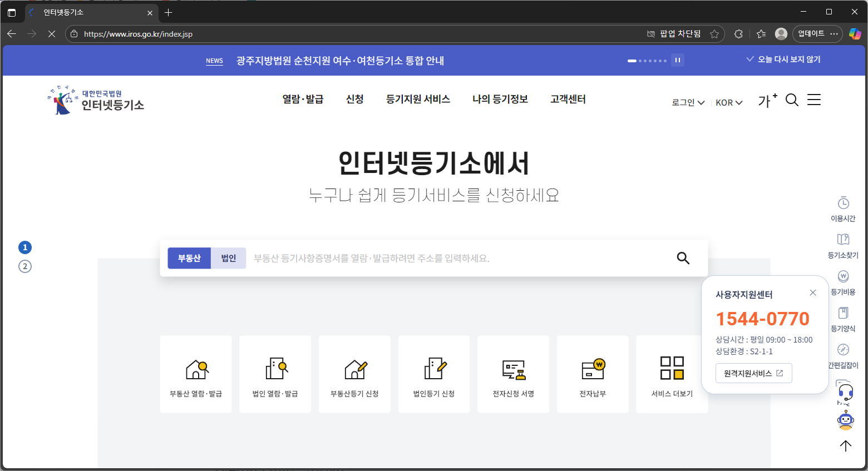Click the 전자납부 payment icon

[x=592, y=374]
